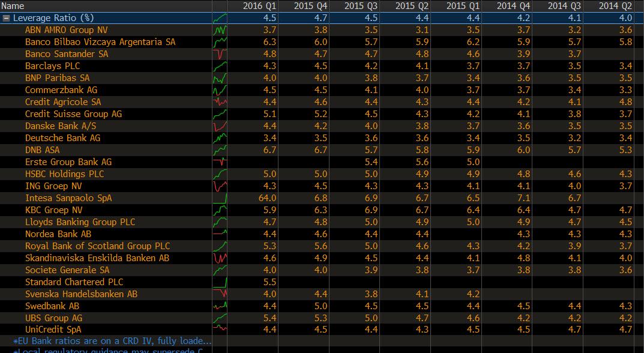
Task: Open Intesa Sanpaolo SpA sparkline chart
Action: coord(220,198)
